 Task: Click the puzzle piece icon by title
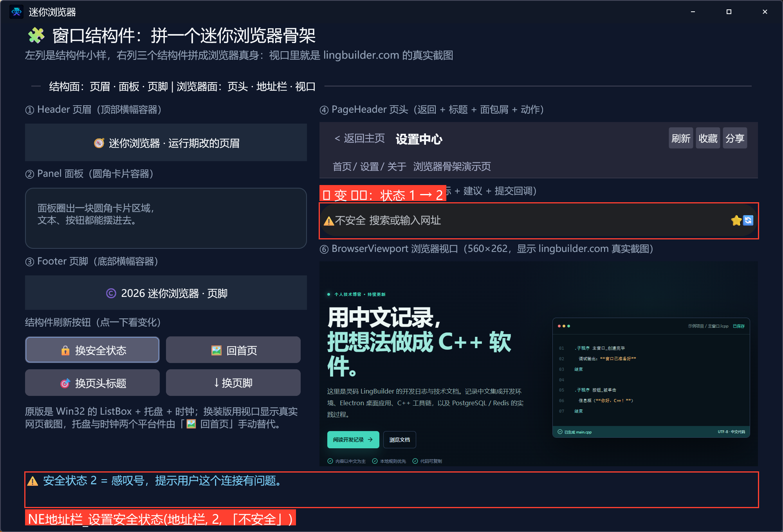[x=36, y=36]
